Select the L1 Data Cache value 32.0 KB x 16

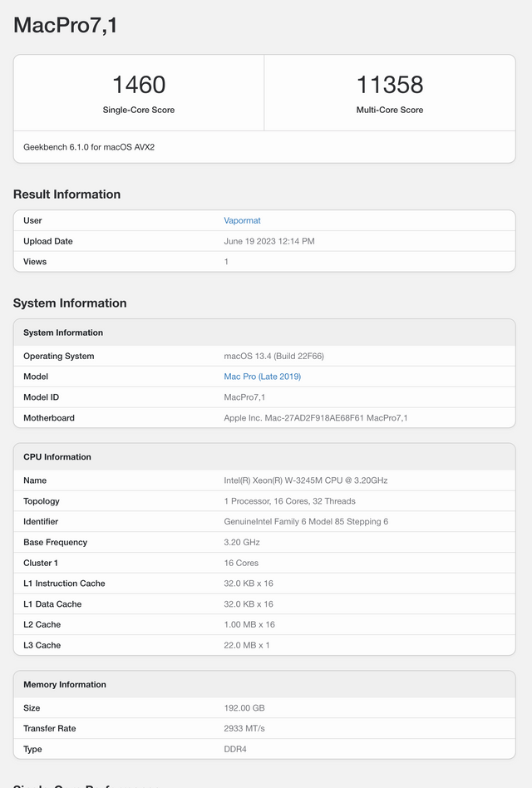tap(249, 604)
